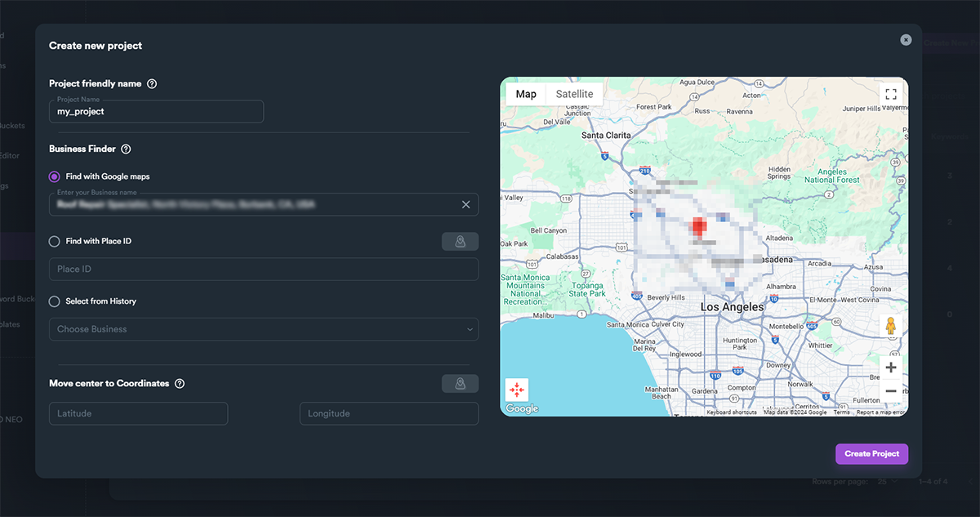Choose Select from History radio option
The height and width of the screenshot is (517, 980).
pyautogui.click(x=55, y=301)
